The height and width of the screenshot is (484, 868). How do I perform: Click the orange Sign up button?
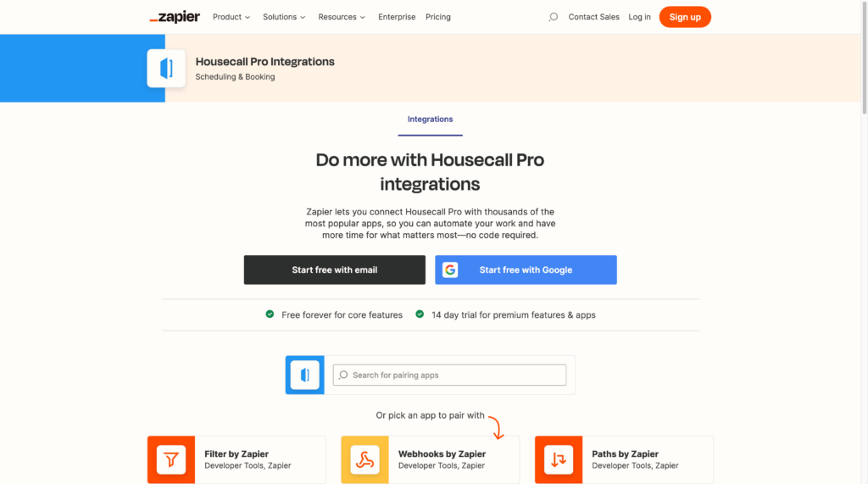685,17
